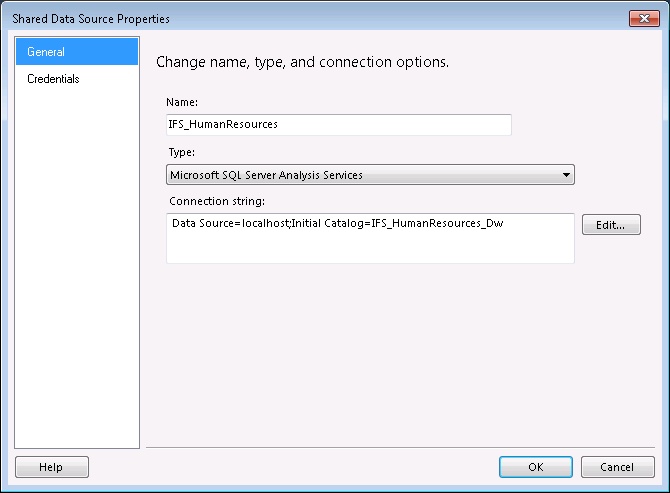
Task: Close the dialog using red X
Action: coord(644,18)
